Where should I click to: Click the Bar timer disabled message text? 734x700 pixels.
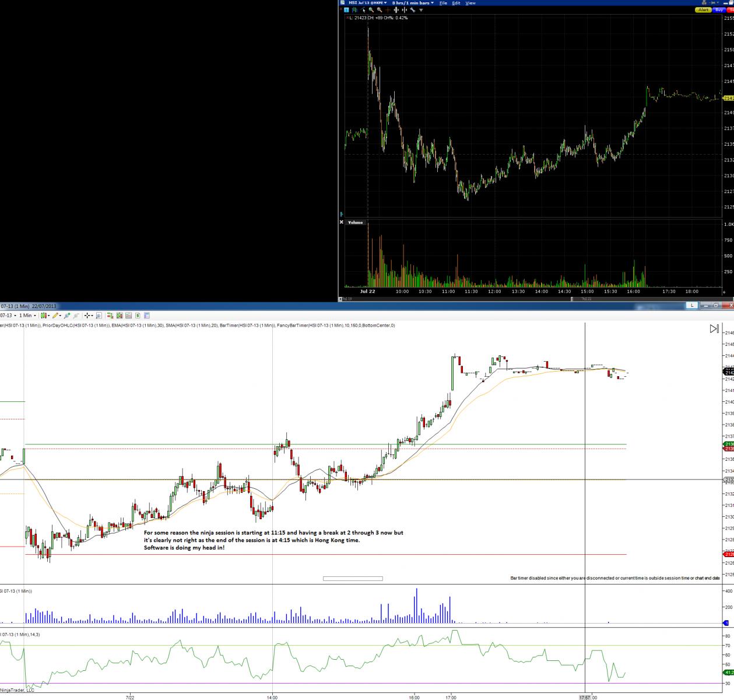point(615,577)
